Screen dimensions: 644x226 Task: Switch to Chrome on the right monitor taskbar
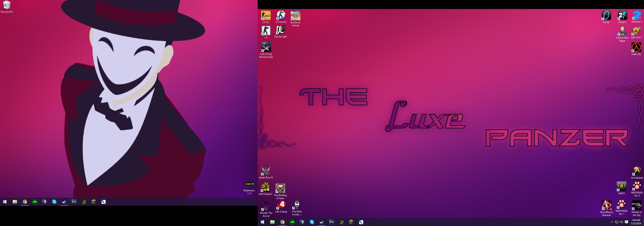click(x=282, y=222)
